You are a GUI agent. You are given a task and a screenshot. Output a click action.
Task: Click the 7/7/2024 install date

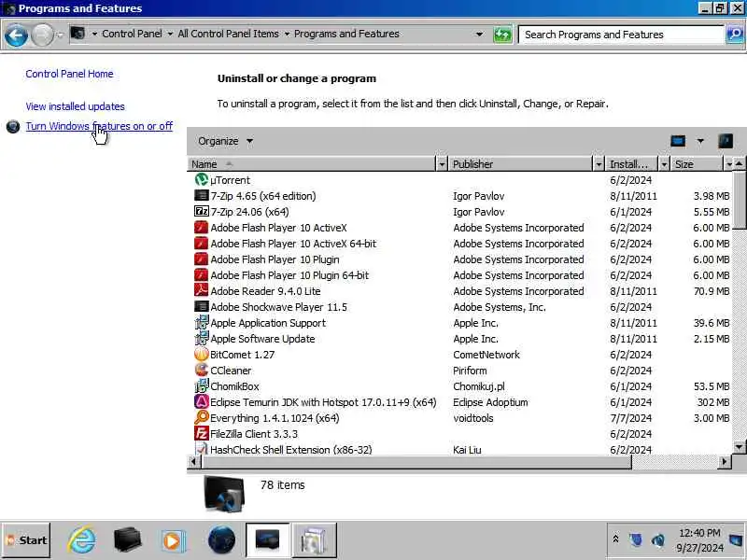pyautogui.click(x=631, y=418)
